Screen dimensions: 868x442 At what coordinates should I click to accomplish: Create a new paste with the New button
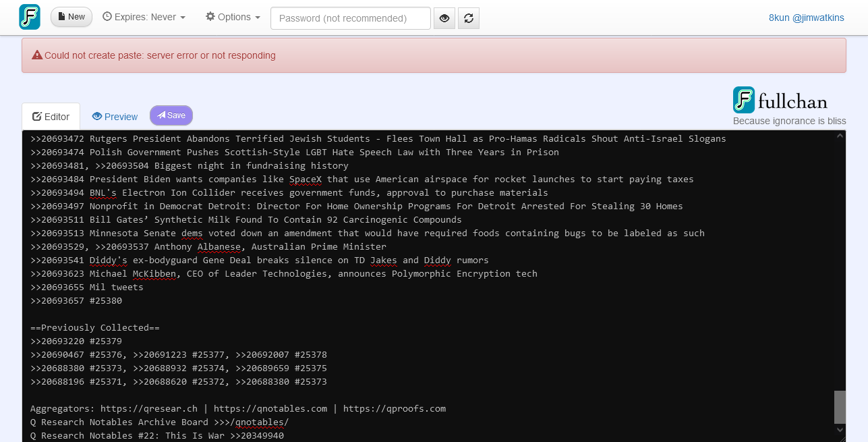tap(71, 17)
